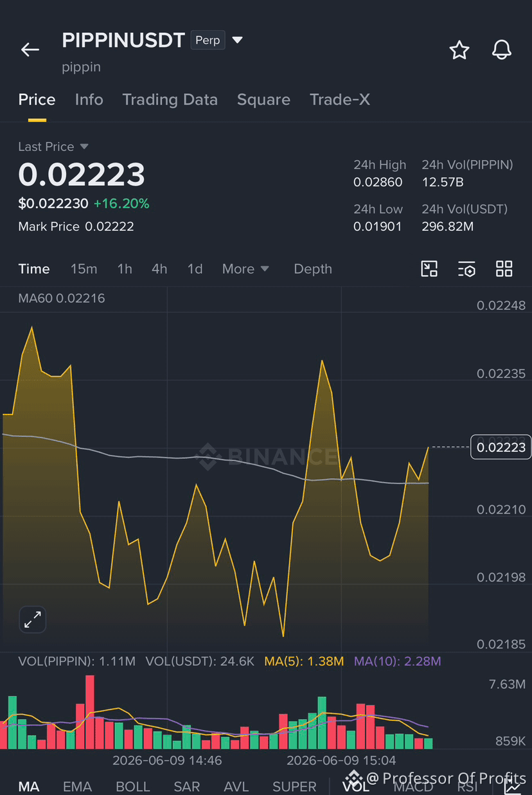Select the 4h interval

click(x=159, y=269)
